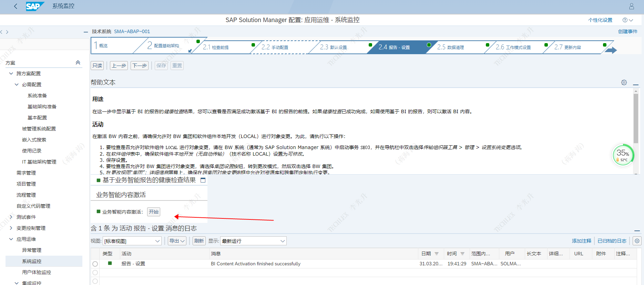644x285 pixels.
Task: Click 添加注释 link
Action: [582, 241]
